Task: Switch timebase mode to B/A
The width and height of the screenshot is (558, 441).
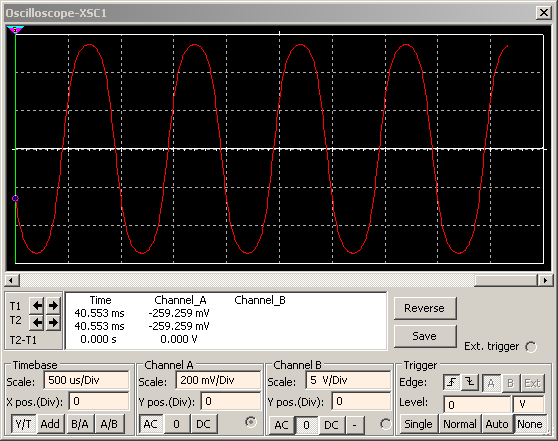Action: pyautogui.click(x=80, y=424)
